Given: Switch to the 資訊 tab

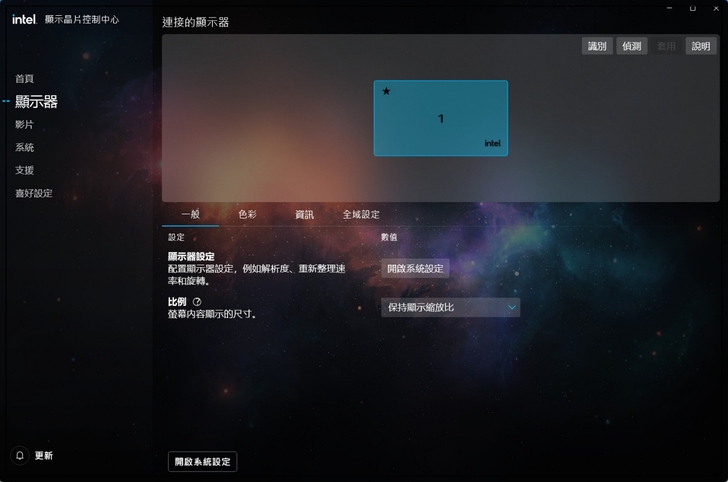Looking at the screenshot, I should pyautogui.click(x=304, y=214).
